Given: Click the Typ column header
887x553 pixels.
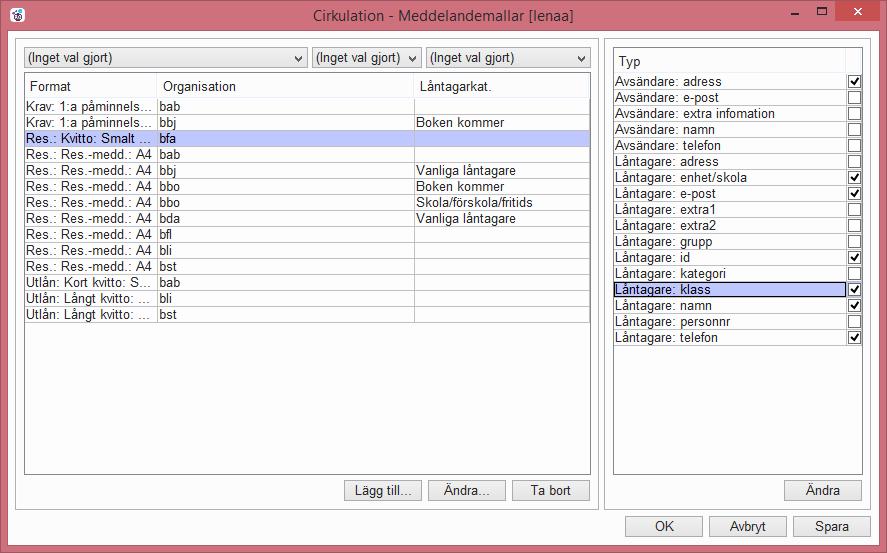Looking at the screenshot, I should point(730,61).
